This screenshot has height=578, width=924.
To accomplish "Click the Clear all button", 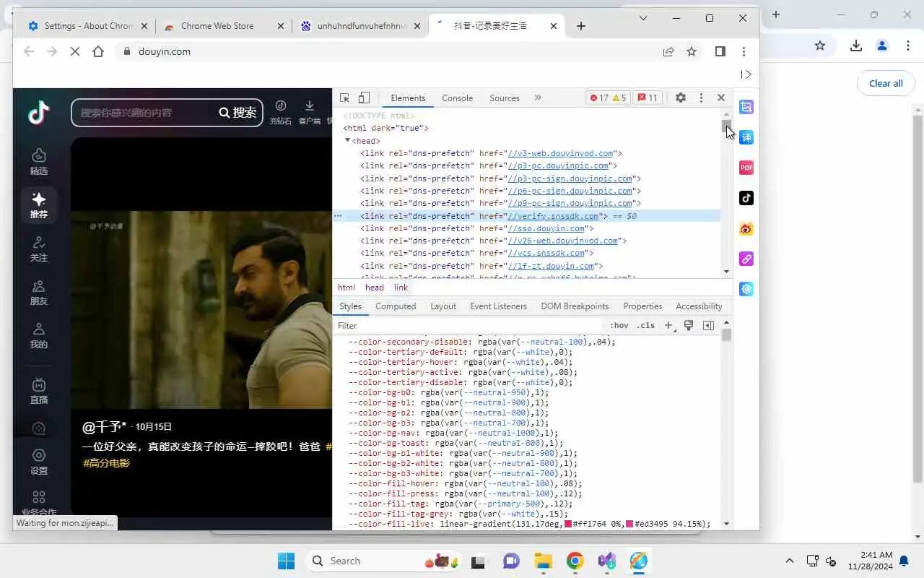I will click(886, 83).
